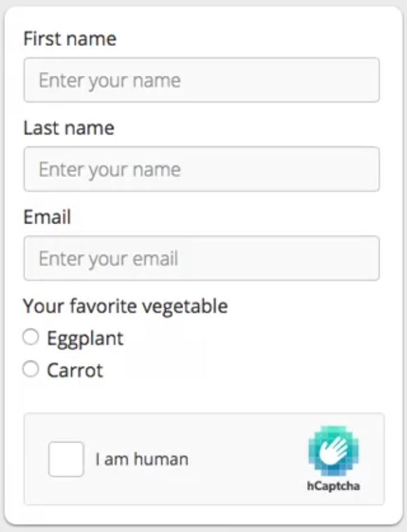Click the hCaptcha hand logo icon
Viewport: 407px width, 532px height.
pyautogui.click(x=334, y=451)
